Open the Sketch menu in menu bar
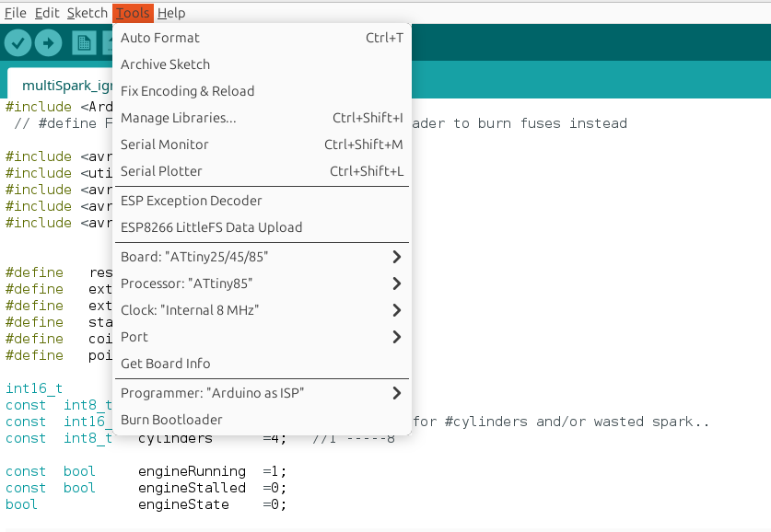Screen dimensions: 771x532 [87, 13]
